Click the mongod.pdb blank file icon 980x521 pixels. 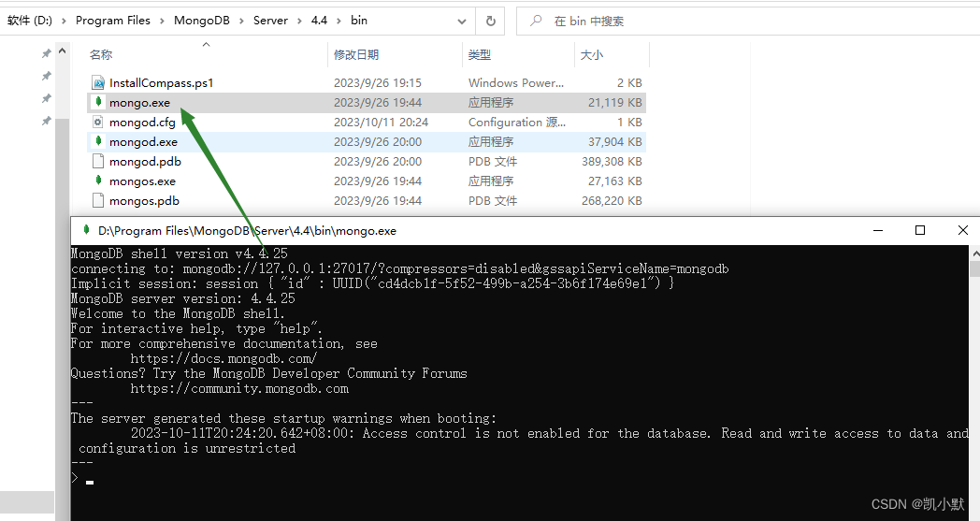coord(97,162)
